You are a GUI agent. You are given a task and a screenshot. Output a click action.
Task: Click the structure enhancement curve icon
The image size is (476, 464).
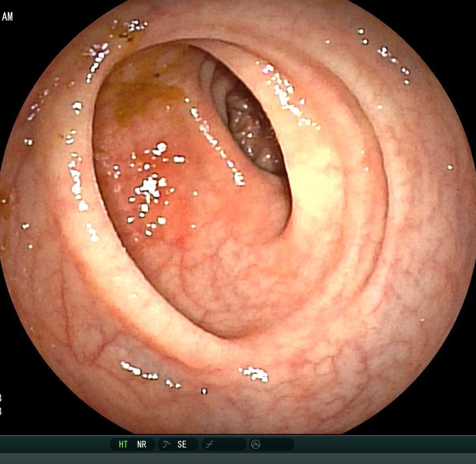167,444
